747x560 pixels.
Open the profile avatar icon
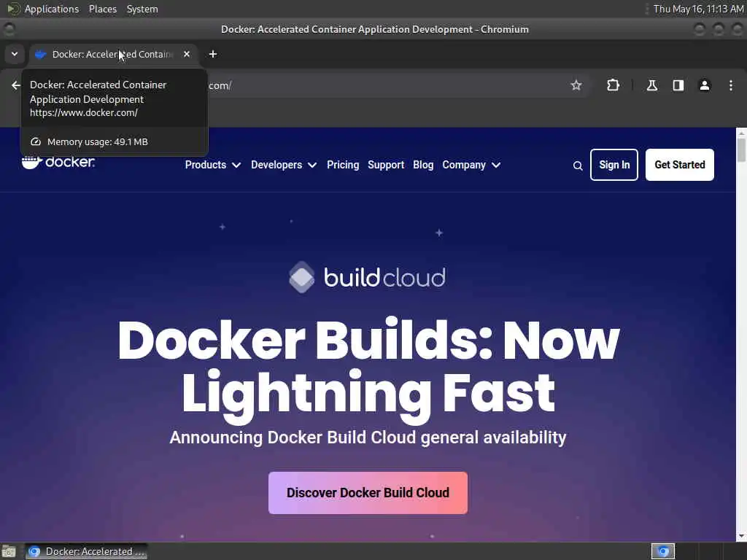coord(704,85)
